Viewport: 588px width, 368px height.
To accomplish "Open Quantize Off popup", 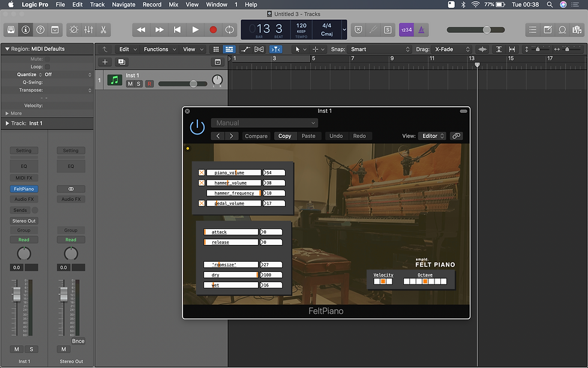I will pos(67,74).
